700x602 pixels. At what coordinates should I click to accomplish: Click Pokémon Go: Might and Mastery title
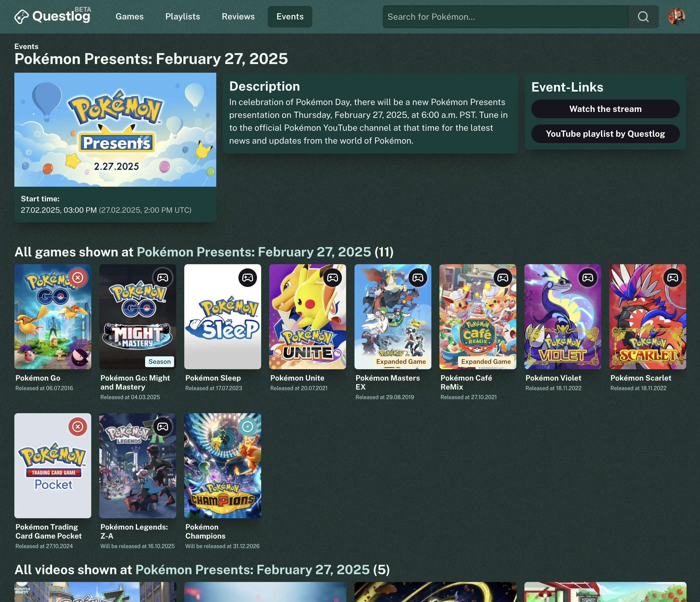click(x=135, y=382)
